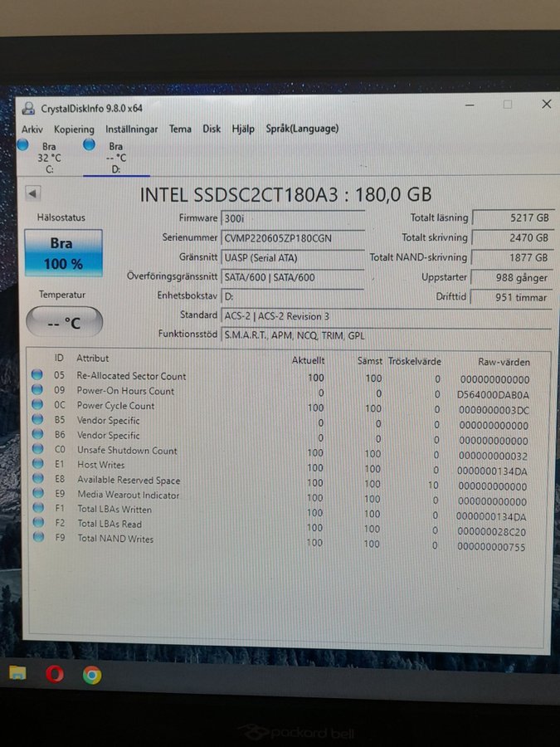Click the Raw-värden column header
The image size is (560, 747).
click(x=504, y=362)
